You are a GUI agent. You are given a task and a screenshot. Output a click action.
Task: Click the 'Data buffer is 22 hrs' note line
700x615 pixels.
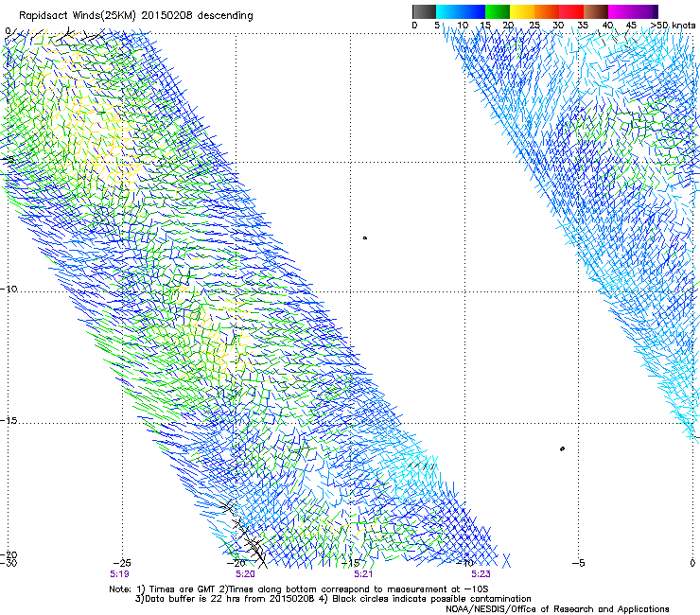[x=333, y=599]
